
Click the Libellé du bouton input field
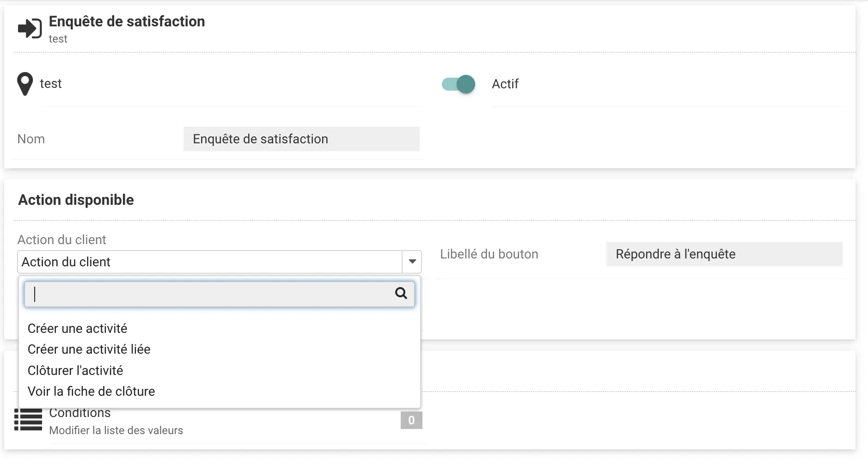coord(724,254)
